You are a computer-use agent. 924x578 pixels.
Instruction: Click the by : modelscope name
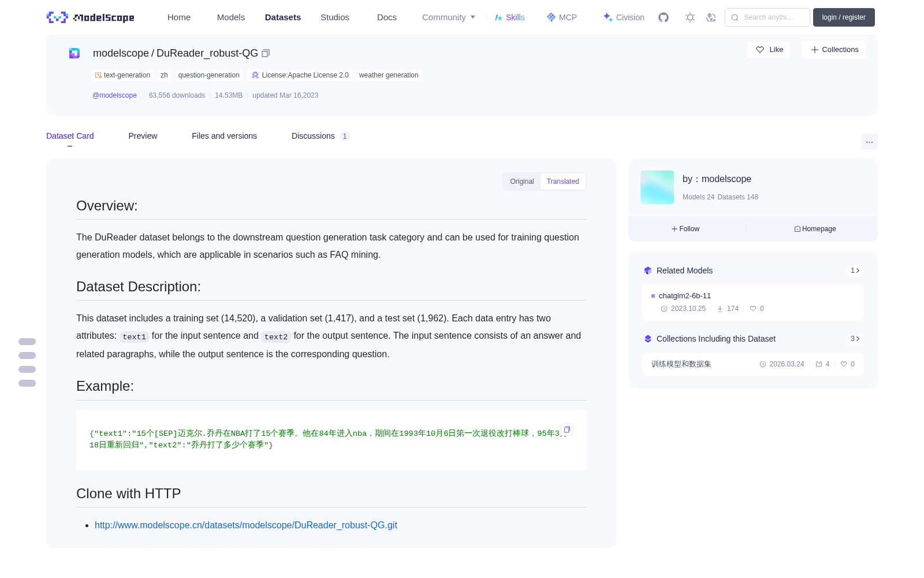[717, 179]
